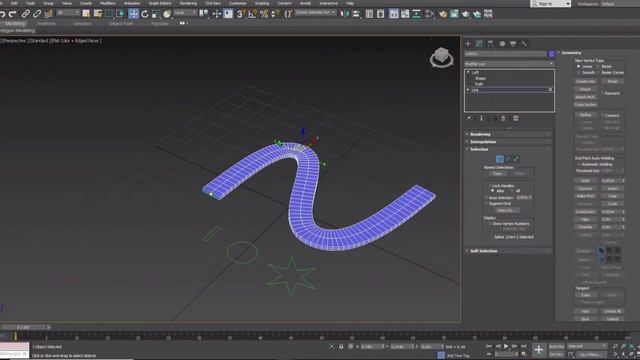Open the Create command panel tab

(468, 44)
